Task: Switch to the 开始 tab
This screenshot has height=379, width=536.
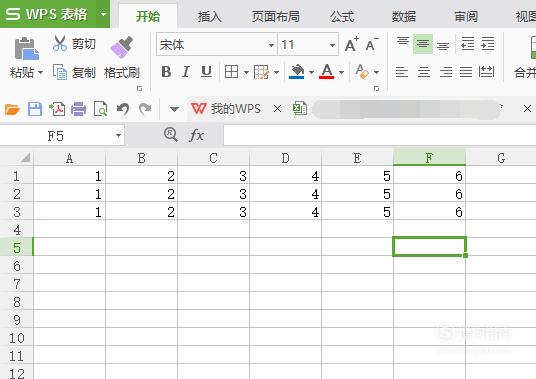Action: 148,16
